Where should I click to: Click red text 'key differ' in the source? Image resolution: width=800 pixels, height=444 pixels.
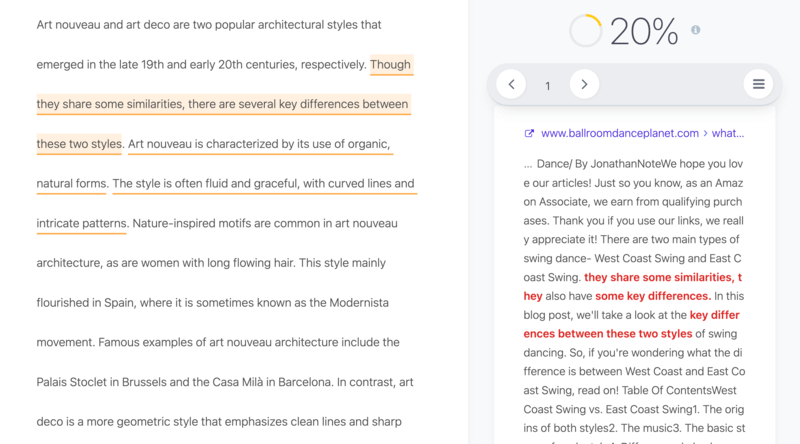pyautogui.click(x=714, y=315)
